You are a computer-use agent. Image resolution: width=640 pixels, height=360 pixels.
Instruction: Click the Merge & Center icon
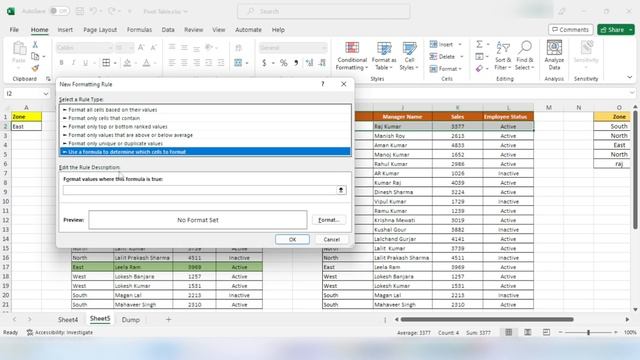coord(238,62)
